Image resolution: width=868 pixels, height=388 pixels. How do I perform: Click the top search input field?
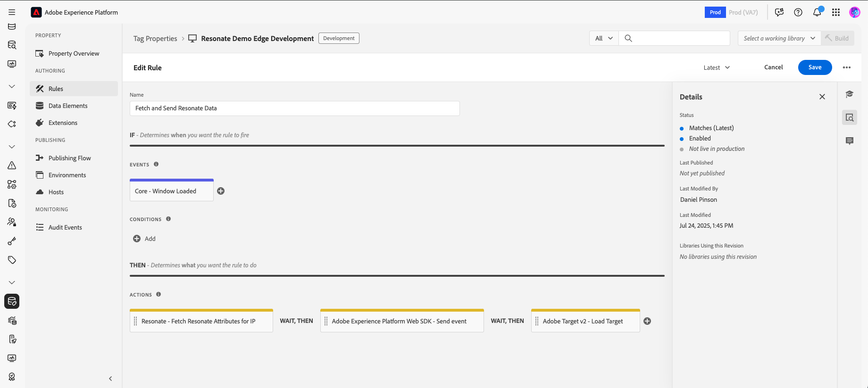point(675,38)
